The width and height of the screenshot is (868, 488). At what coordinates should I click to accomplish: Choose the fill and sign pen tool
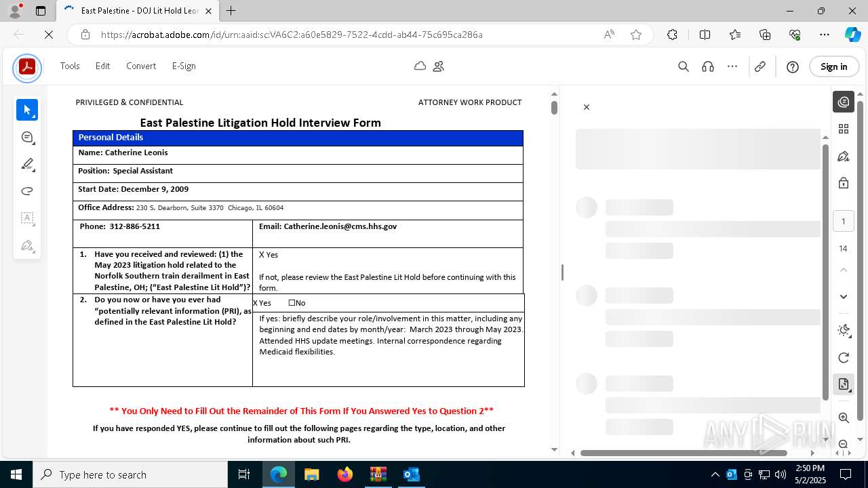point(27,245)
